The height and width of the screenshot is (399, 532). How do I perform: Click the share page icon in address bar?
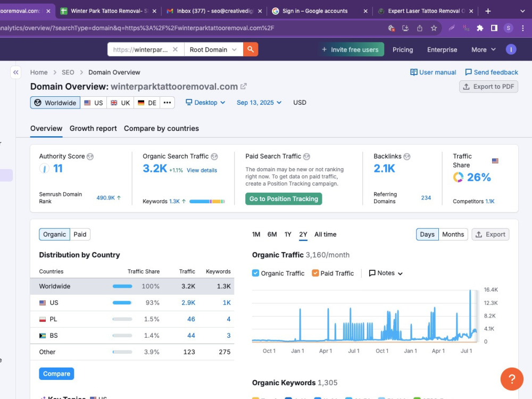[420, 28]
